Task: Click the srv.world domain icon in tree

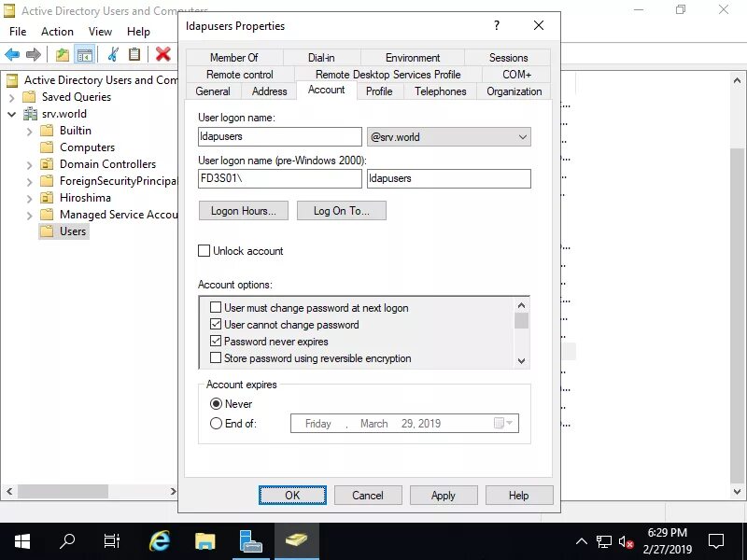Action: pos(31,114)
